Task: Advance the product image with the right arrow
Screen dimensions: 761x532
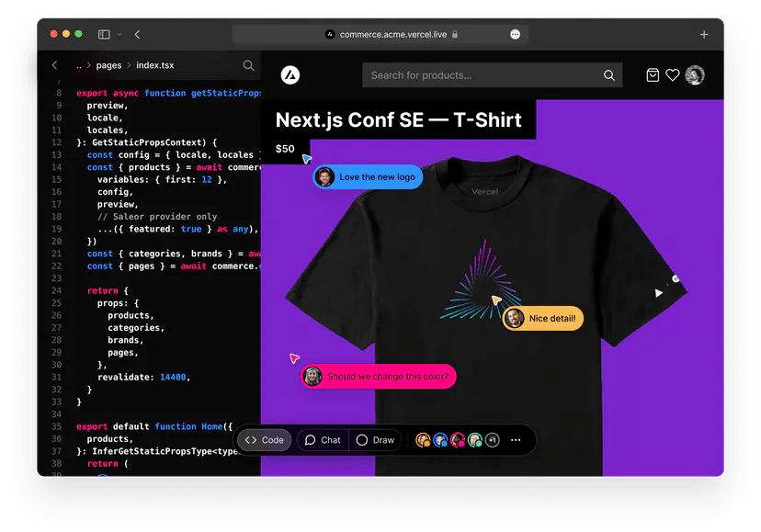Action: pyautogui.click(x=658, y=292)
